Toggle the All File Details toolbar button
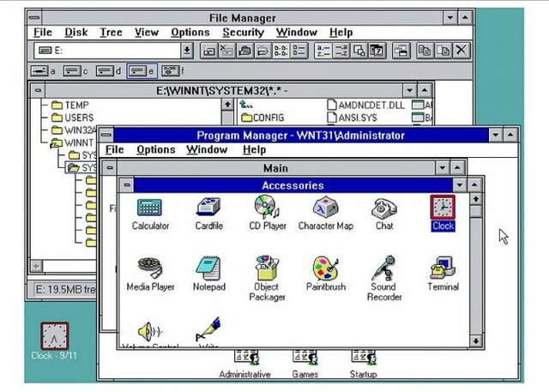This screenshot has height=392, width=549. click(x=299, y=51)
